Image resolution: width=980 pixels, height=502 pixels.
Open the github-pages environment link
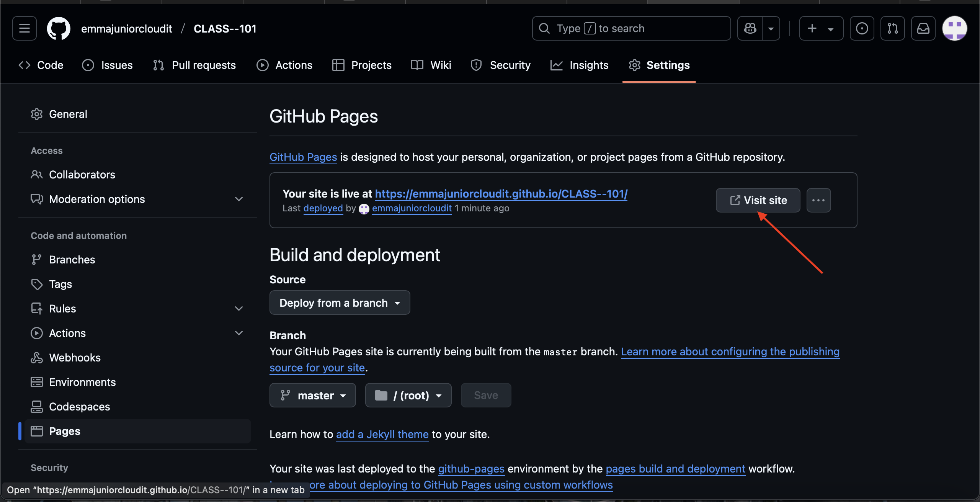coord(471,469)
